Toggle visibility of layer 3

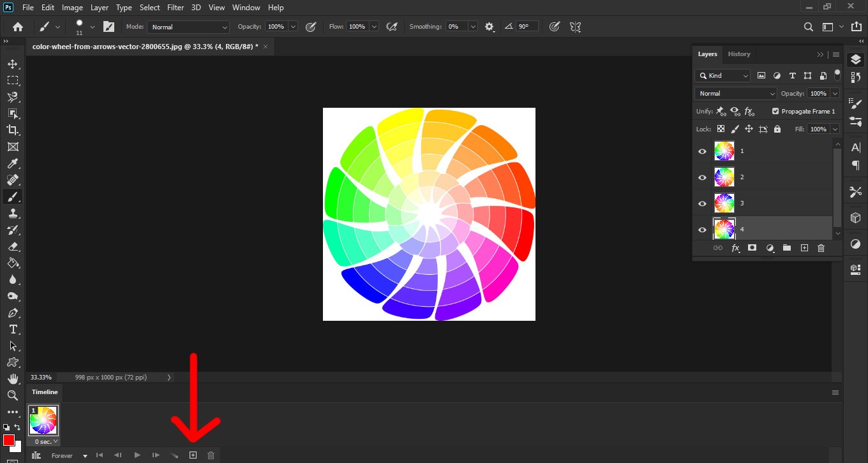702,203
